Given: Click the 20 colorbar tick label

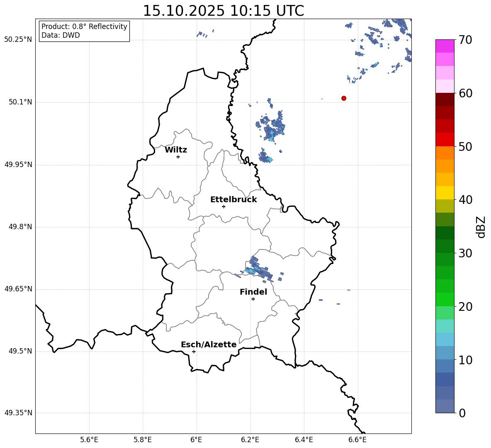Looking at the screenshot, I should [465, 307].
